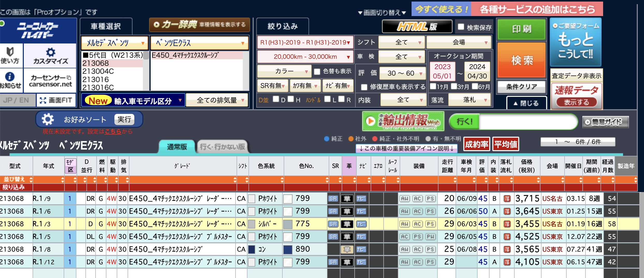Click AC icon in the 06.15 row
The height and width of the screenshot is (278, 644).
click(x=418, y=262)
